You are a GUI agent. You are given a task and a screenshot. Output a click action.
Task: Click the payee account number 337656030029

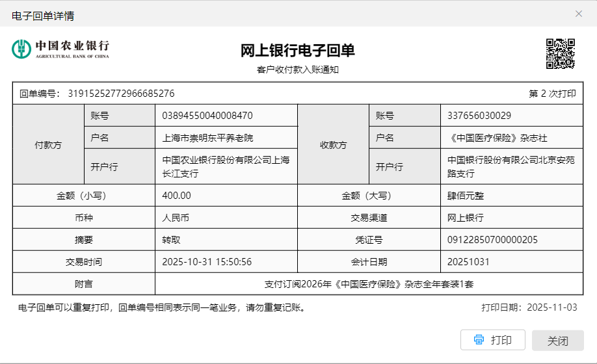(479, 116)
